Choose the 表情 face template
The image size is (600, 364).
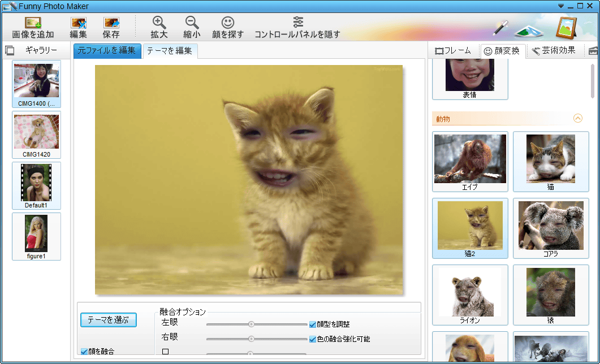click(470, 79)
